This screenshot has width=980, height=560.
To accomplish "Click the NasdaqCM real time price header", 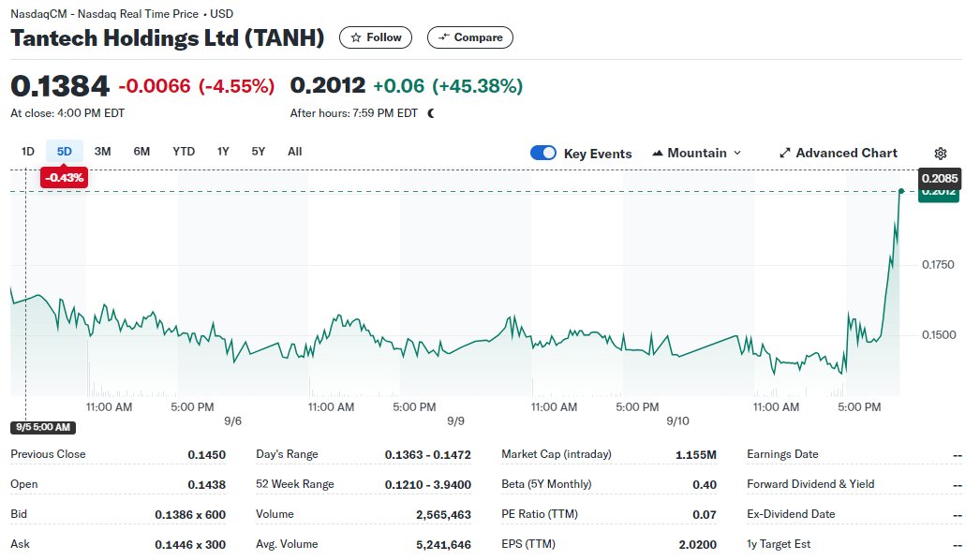I will tap(122, 14).
